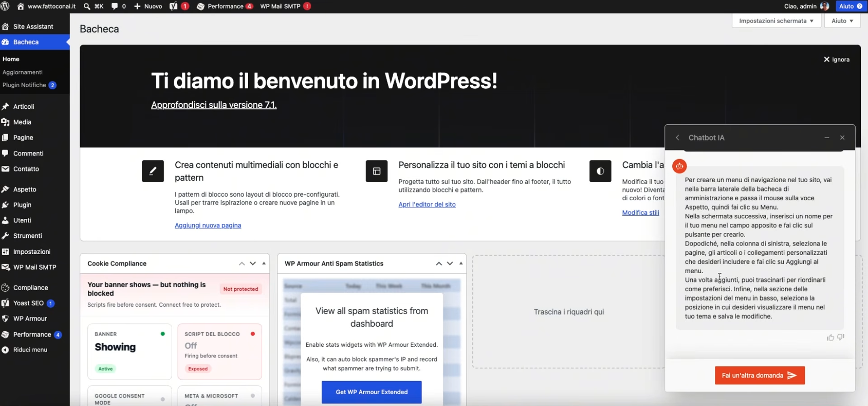Click the orange chatbot avatar icon
868x406 pixels.
(x=680, y=166)
